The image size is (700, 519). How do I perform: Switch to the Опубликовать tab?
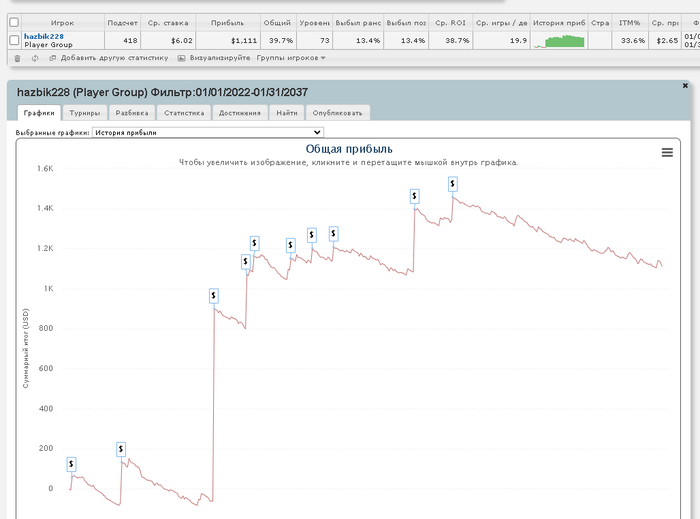click(337, 113)
